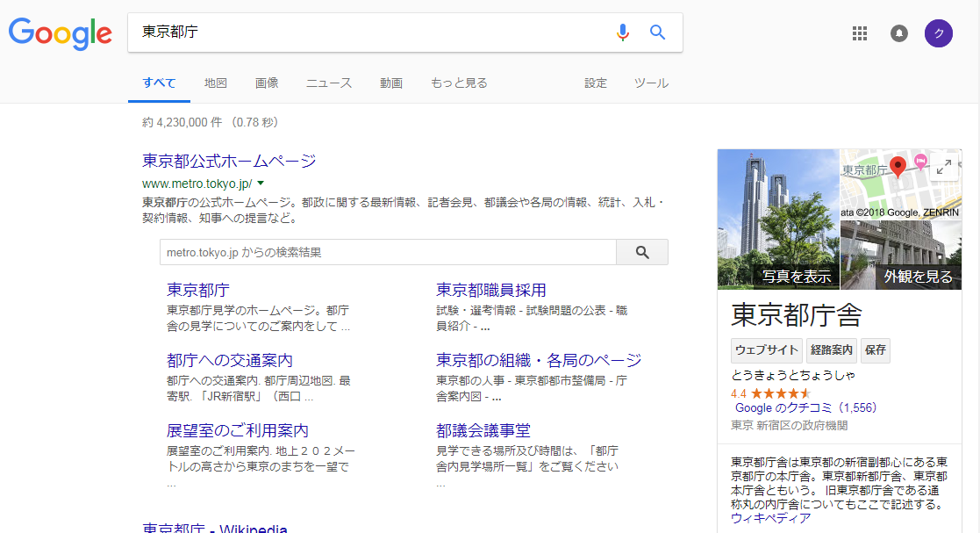Start voice search with microphone icon

(622, 32)
